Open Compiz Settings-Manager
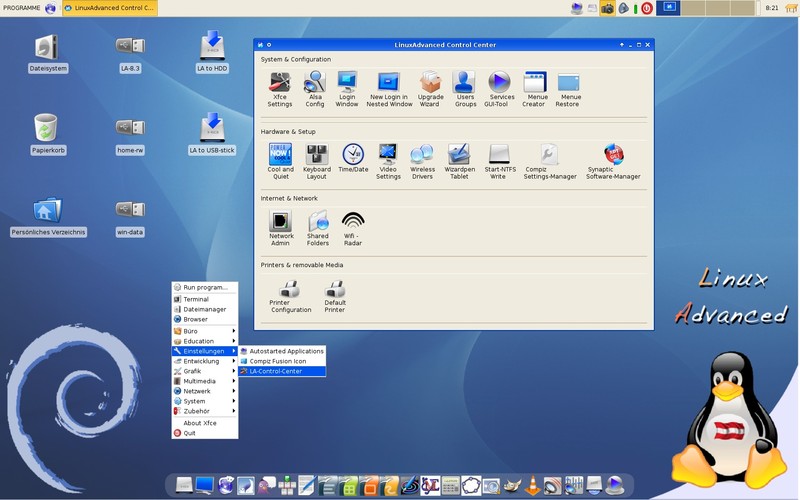Viewport: 800px width, 500px height. [x=549, y=161]
